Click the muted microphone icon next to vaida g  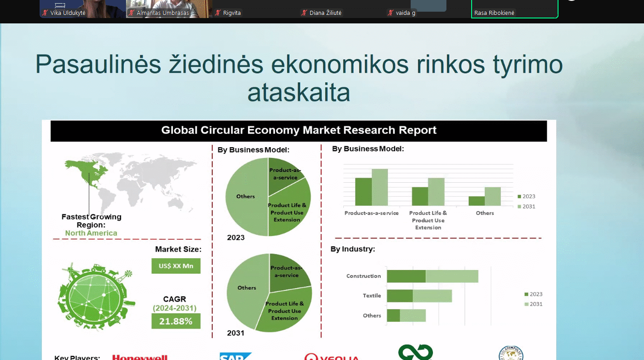[x=390, y=13]
